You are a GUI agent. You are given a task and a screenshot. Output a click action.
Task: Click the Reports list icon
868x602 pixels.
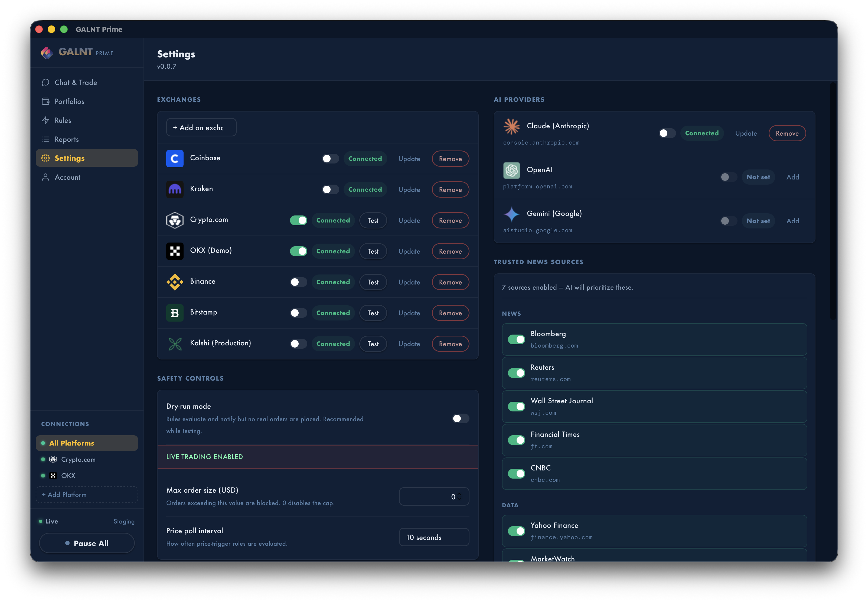(x=46, y=139)
